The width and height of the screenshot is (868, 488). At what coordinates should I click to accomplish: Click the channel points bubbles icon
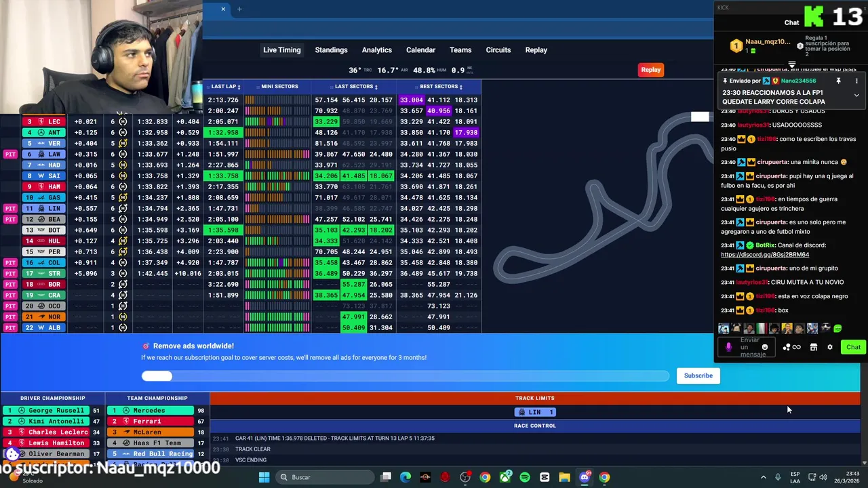click(x=787, y=347)
